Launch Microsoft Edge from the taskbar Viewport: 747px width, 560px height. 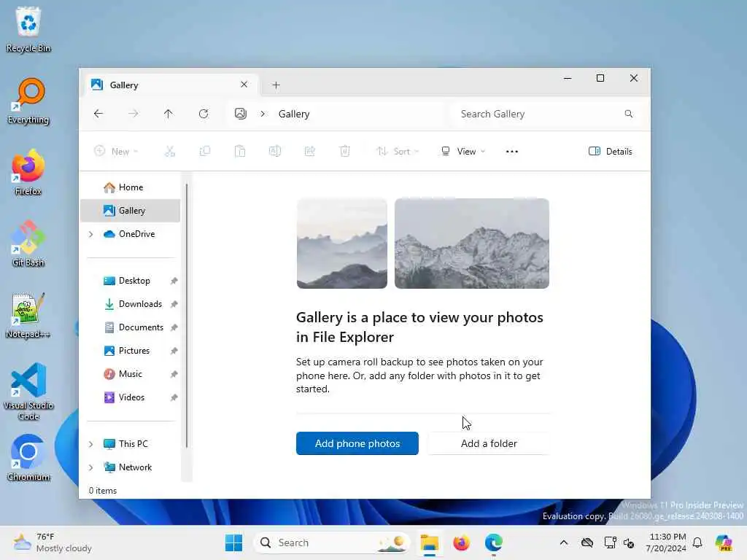(494, 542)
